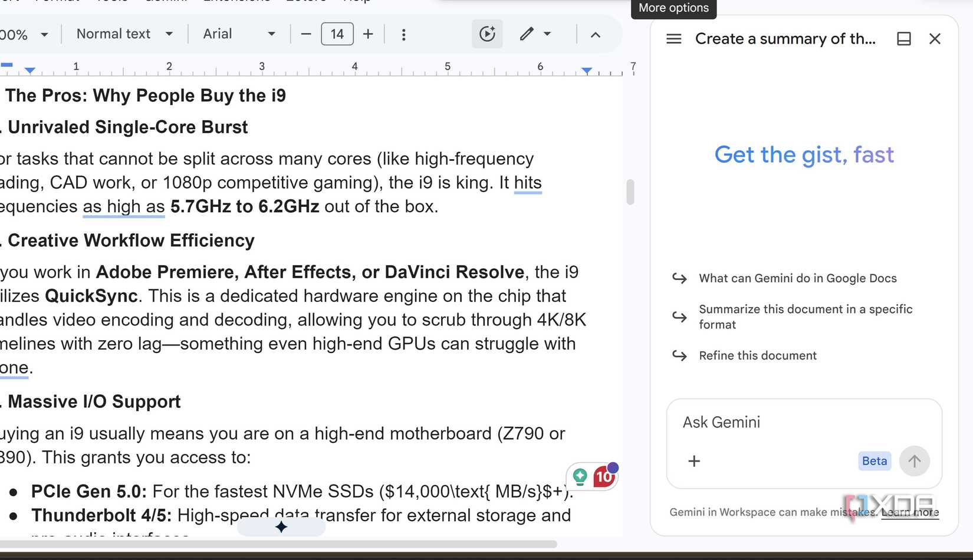Click the red badge showing 10
The image size is (973, 560).
coord(604,476)
